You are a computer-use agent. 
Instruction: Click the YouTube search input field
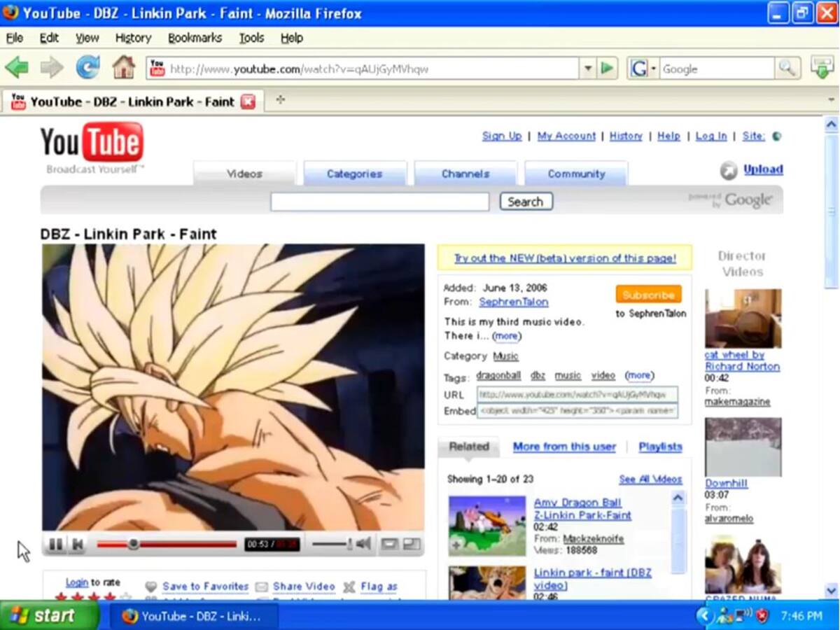[380, 202]
